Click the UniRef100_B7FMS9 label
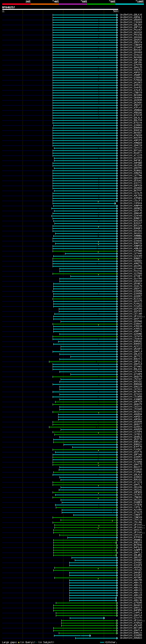Viewport: 146px width, 644px height. pos(131,538)
